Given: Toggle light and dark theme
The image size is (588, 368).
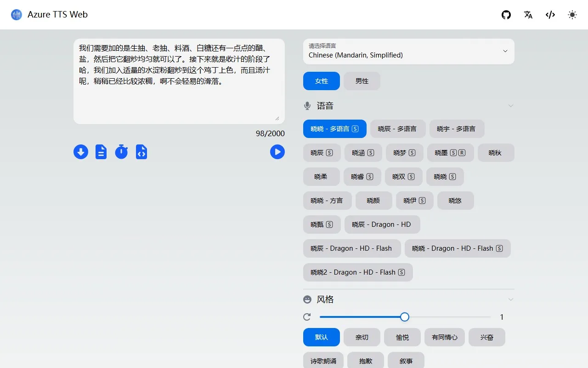Looking at the screenshot, I should [572, 15].
